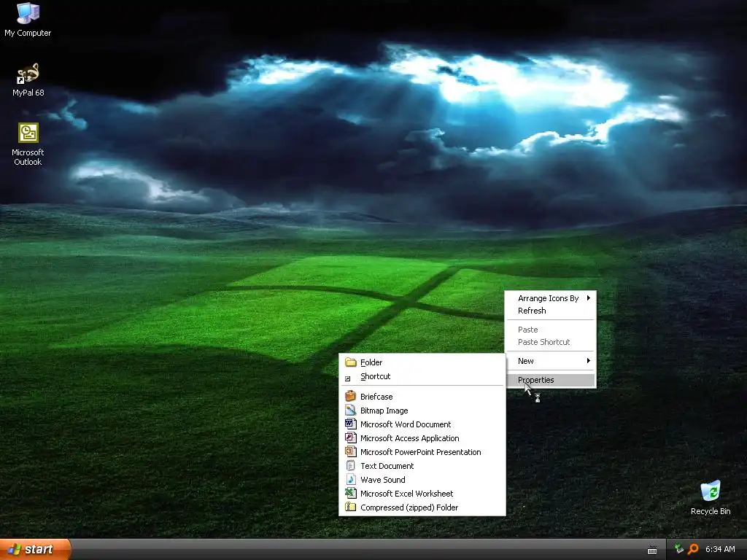Create a new Shortcut
The image size is (747, 560).
point(422,376)
